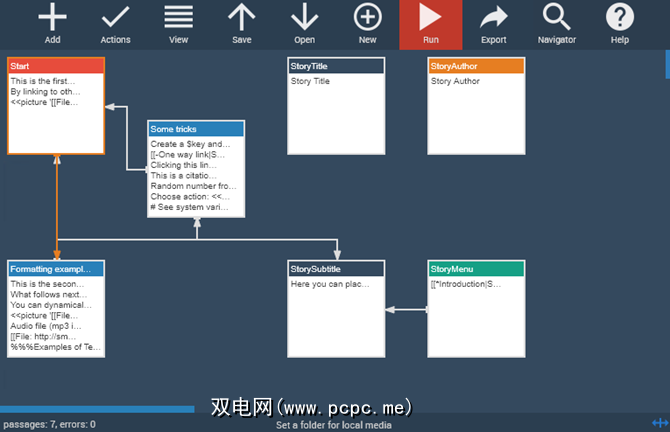Open the Actions checkmark menu
The image size is (670, 432).
[x=115, y=18]
